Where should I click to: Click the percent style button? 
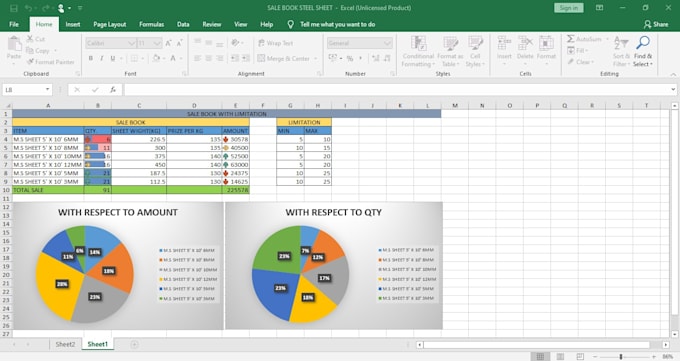pyautogui.click(x=350, y=58)
